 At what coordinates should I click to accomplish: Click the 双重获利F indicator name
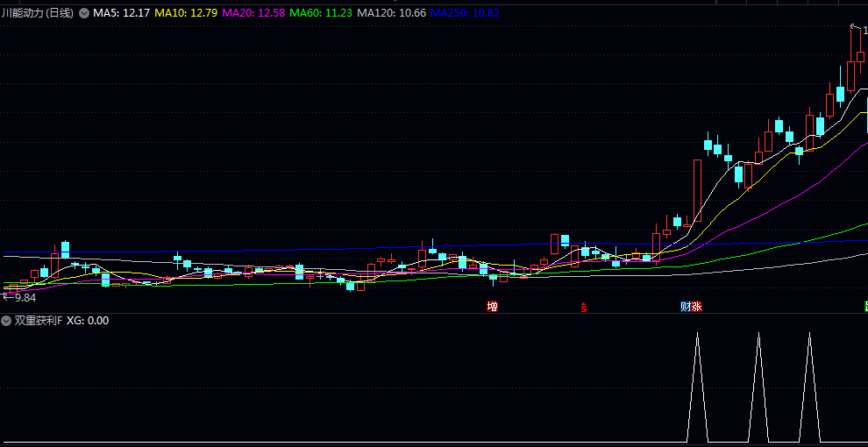(39, 320)
